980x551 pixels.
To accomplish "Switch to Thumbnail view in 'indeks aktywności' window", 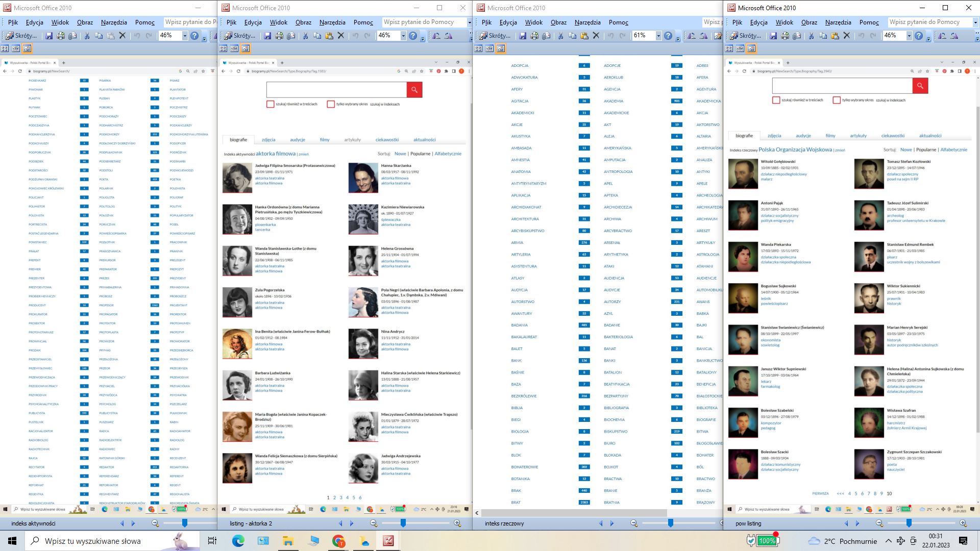I will pyautogui.click(x=5, y=48).
